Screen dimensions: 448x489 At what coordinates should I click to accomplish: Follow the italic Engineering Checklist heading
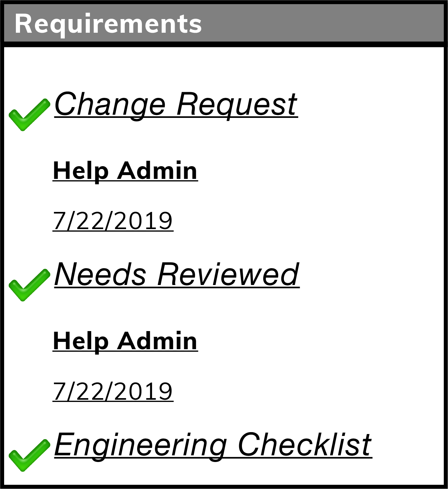tap(213, 445)
